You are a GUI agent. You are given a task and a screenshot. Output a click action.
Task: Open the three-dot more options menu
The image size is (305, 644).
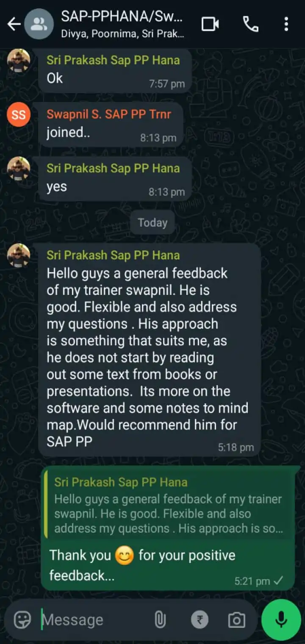point(286,24)
